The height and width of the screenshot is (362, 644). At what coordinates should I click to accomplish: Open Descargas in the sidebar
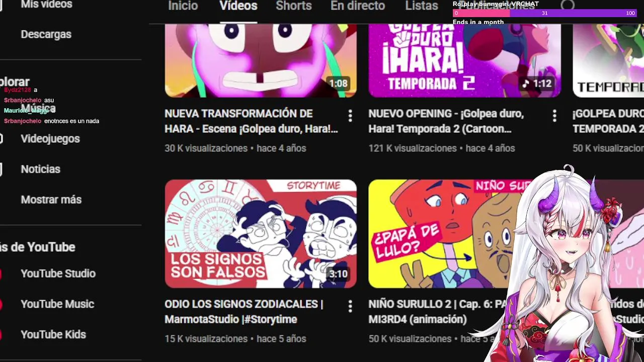(46, 34)
